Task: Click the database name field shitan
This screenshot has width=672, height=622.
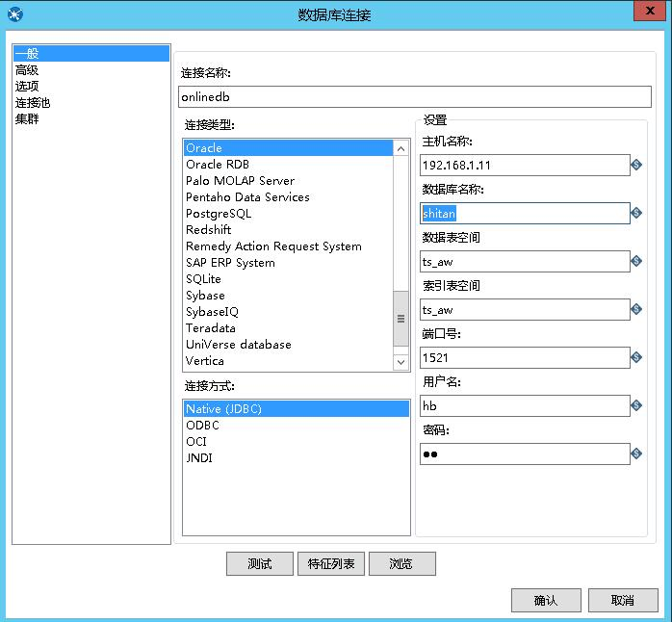Action: 525,213
